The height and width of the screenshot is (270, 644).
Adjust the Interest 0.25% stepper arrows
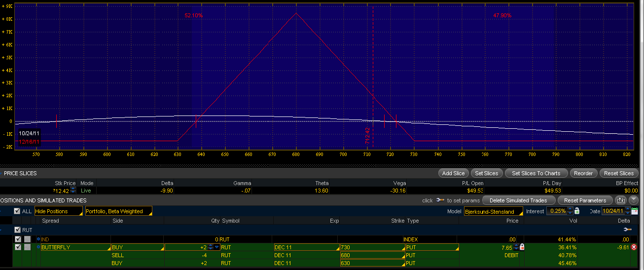click(x=571, y=211)
